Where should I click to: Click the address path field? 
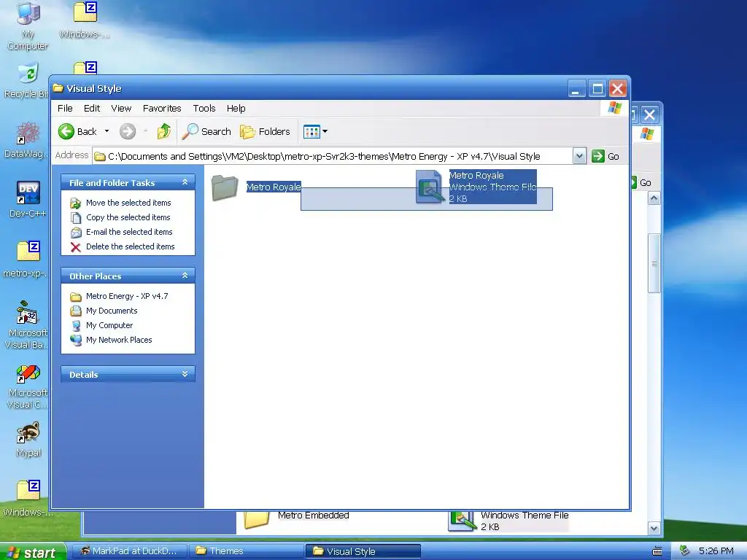point(333,156)
